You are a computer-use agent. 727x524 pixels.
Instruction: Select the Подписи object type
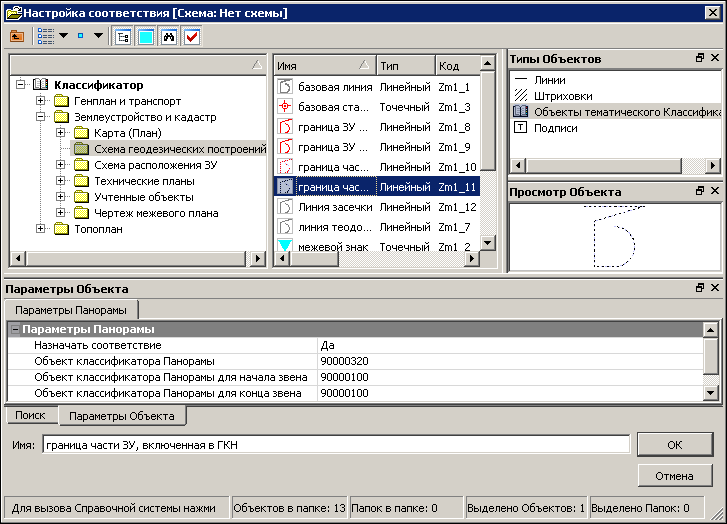[x=556, y=128]
